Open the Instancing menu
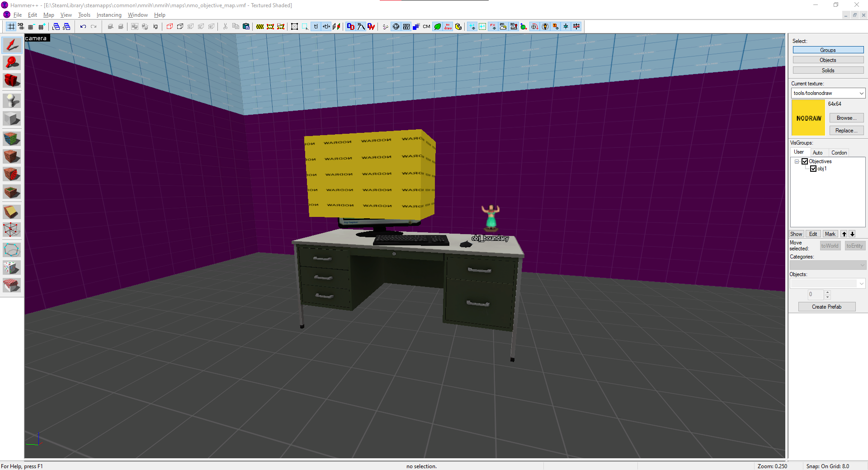The width and height of the screenshot is (868, 470). [x=109, y=15]
